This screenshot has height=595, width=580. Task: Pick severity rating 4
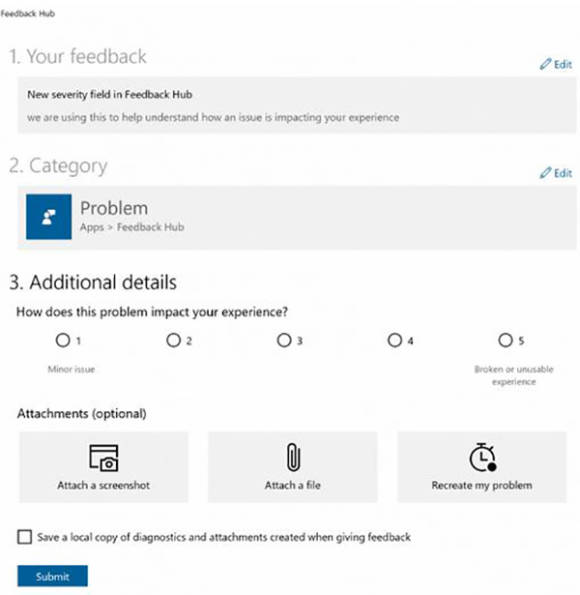coord(395,340)
